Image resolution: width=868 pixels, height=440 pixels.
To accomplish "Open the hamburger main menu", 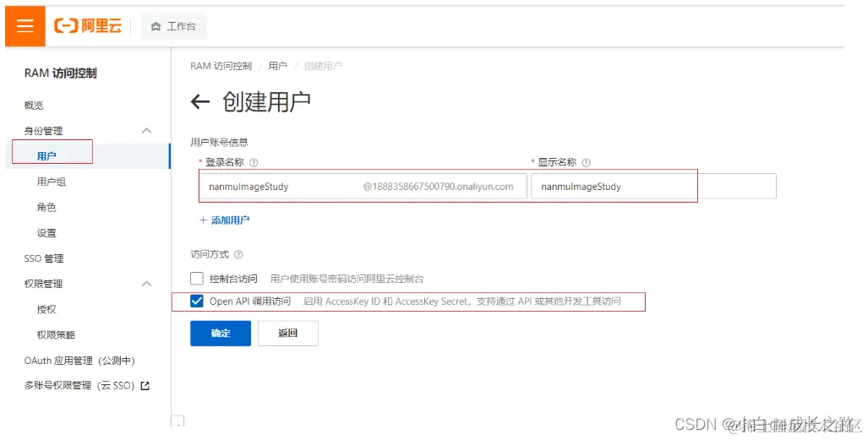I will pos(25,26).
